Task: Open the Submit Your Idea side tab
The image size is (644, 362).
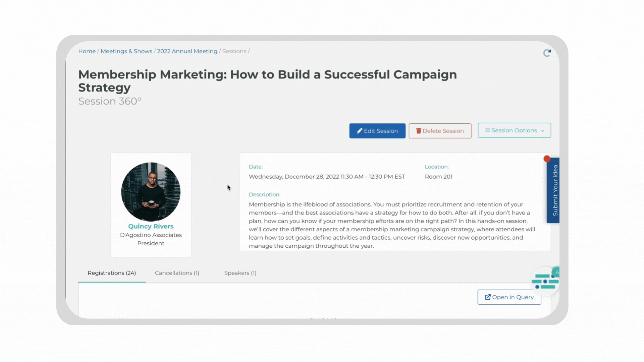Action: (x=553, y=190)
